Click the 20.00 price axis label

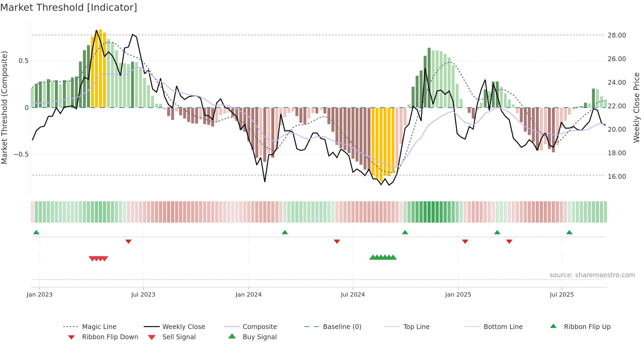617,130
